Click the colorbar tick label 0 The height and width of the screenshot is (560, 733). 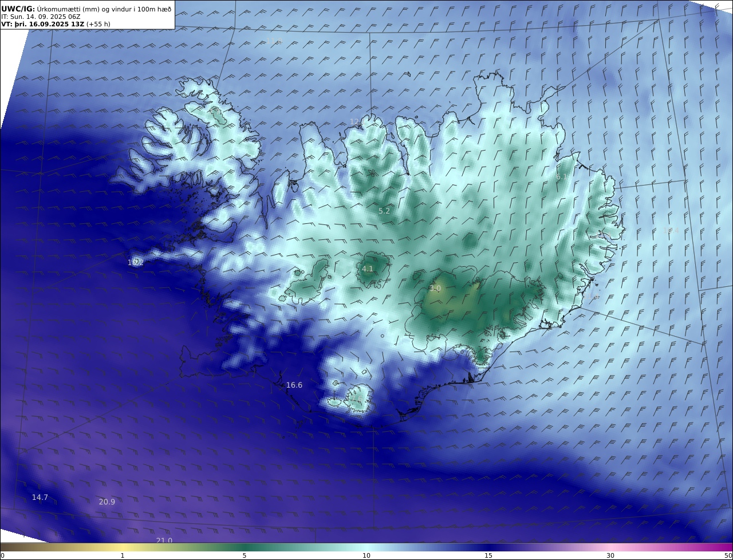tap(2, 555)
